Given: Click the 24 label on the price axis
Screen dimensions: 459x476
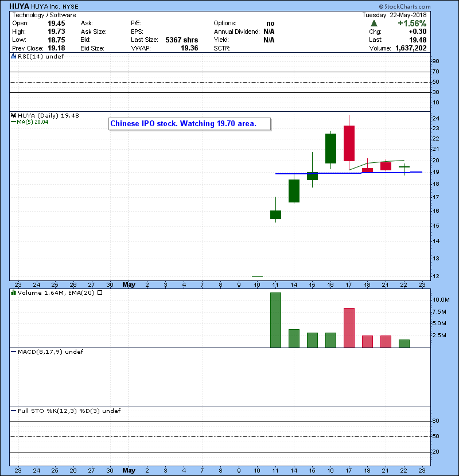Looking at the screenshot, I should 435,119.
